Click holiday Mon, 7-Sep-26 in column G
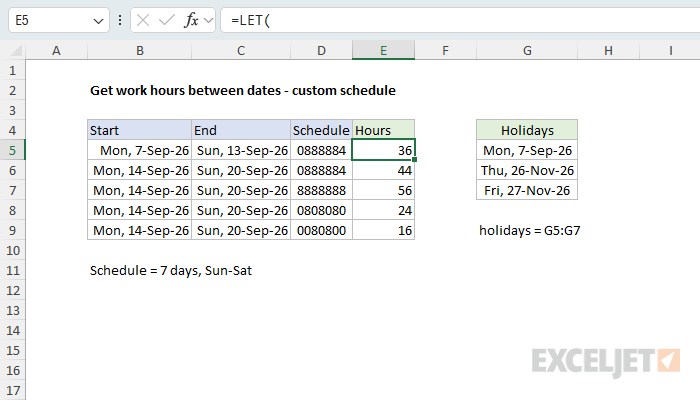The width and height of the screenshot is (700, 400). (527, 150)
